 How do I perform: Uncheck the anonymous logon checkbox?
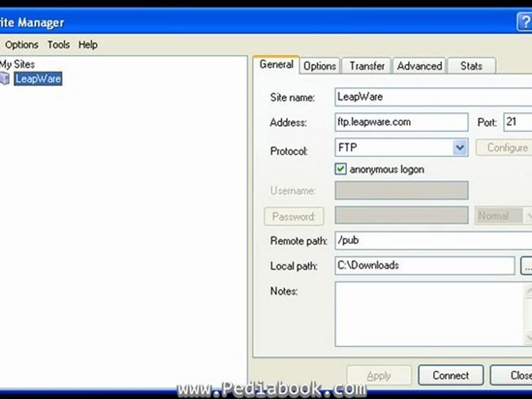(341, 169)
